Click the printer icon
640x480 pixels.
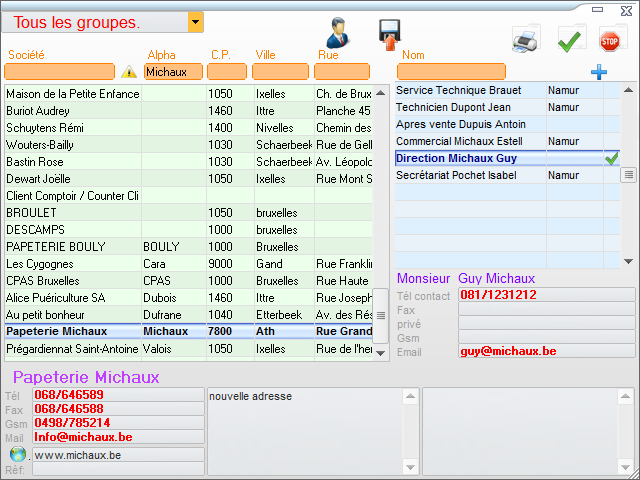coord(526,40)
